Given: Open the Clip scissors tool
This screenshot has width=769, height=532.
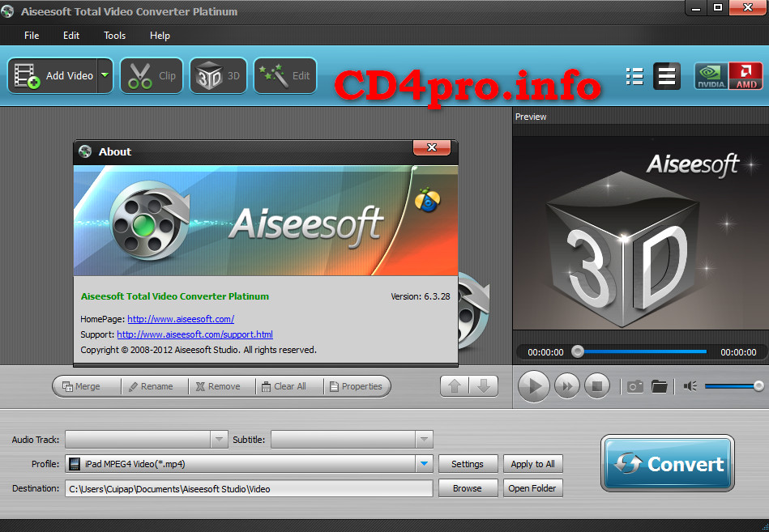Looking at the screenshot, I should 152,76.
